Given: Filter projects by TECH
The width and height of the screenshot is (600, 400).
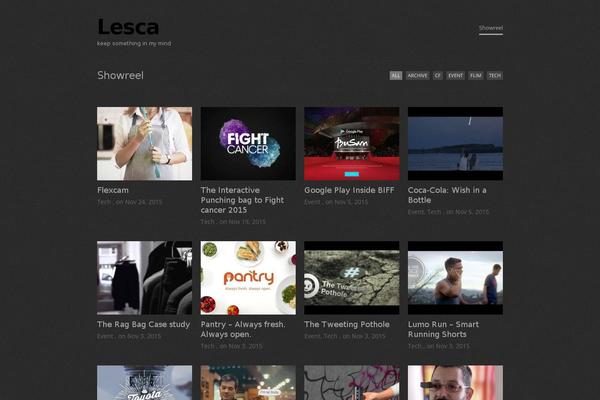Looking at the screenshot, I should 495,76.
